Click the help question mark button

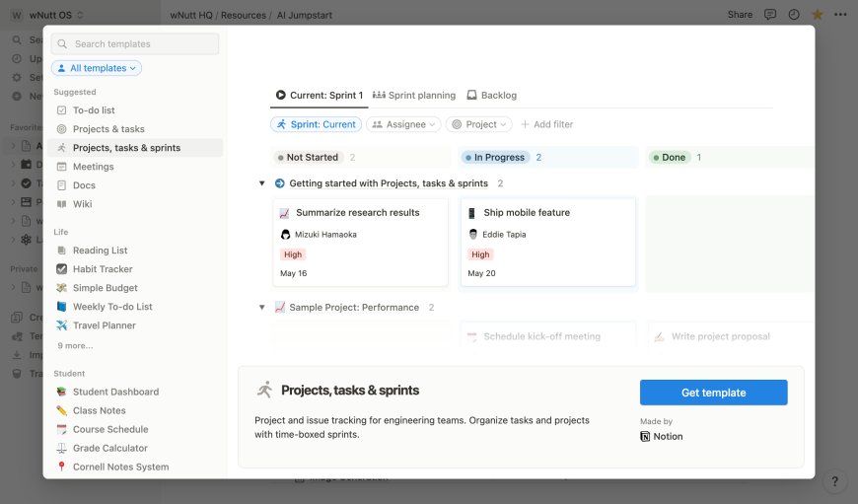(833, 481)
